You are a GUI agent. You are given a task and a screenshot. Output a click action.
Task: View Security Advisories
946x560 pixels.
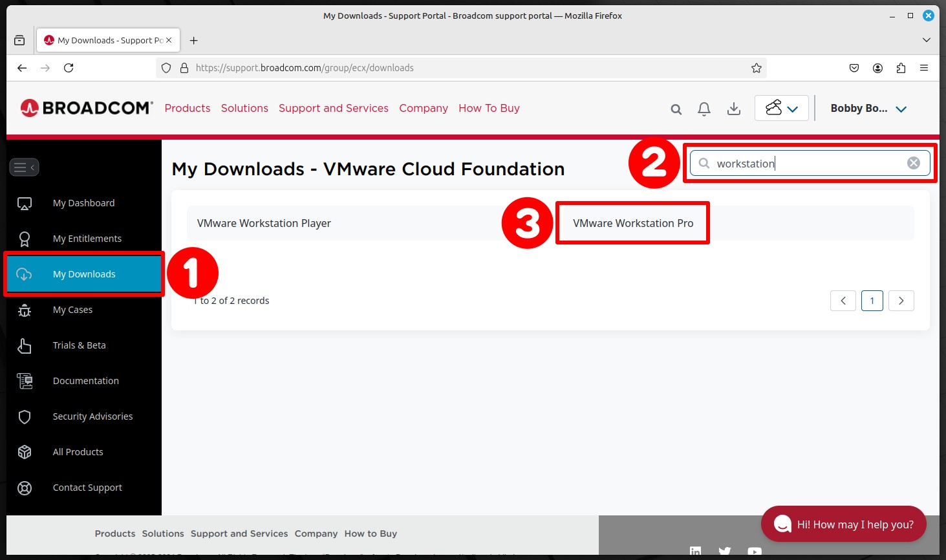pos(92,416)
